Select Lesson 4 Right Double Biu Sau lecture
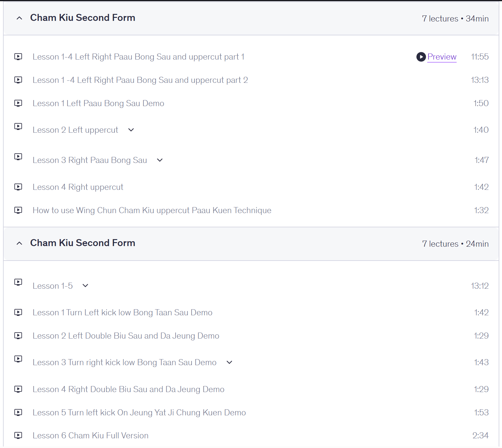Screen dimensions: 502x448 click(129, 389)
